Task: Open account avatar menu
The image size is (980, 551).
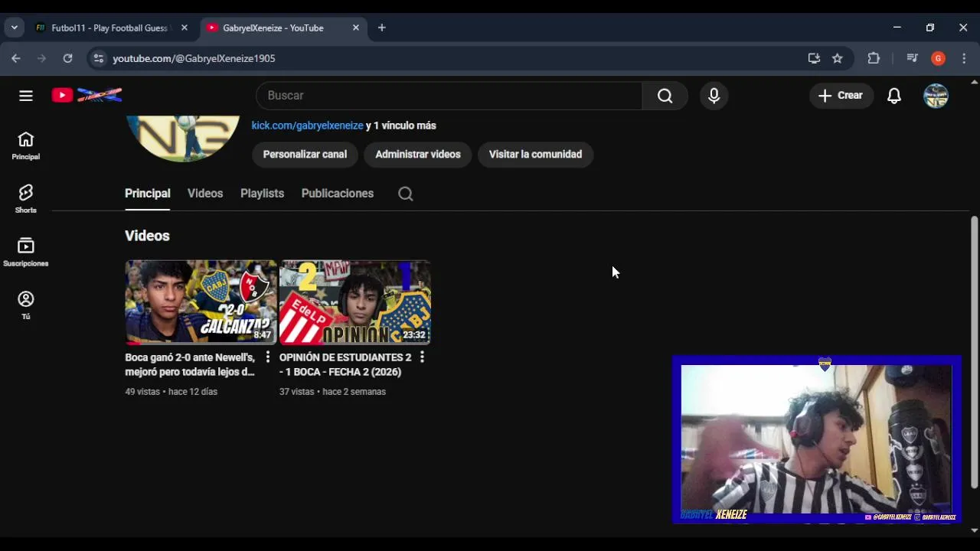Action: click(x=936, y=96)
